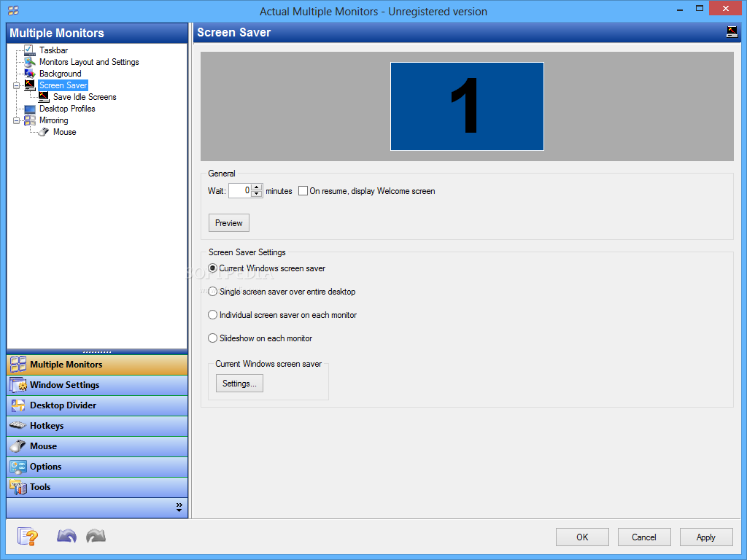Image resolution: width=747 pixels, height=560 pixels.
Task: Click the Save Idle Screens icon
Action: click(x=44, y=97)
